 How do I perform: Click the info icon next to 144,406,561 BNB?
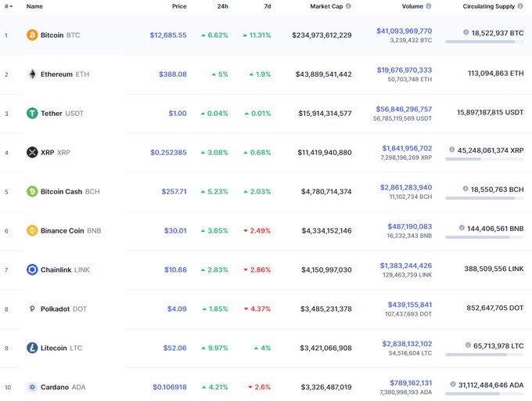click(462, 228)
